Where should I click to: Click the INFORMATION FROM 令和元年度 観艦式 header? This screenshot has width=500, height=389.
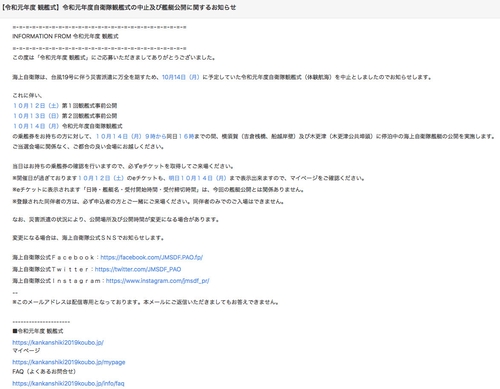coord(65,36)
